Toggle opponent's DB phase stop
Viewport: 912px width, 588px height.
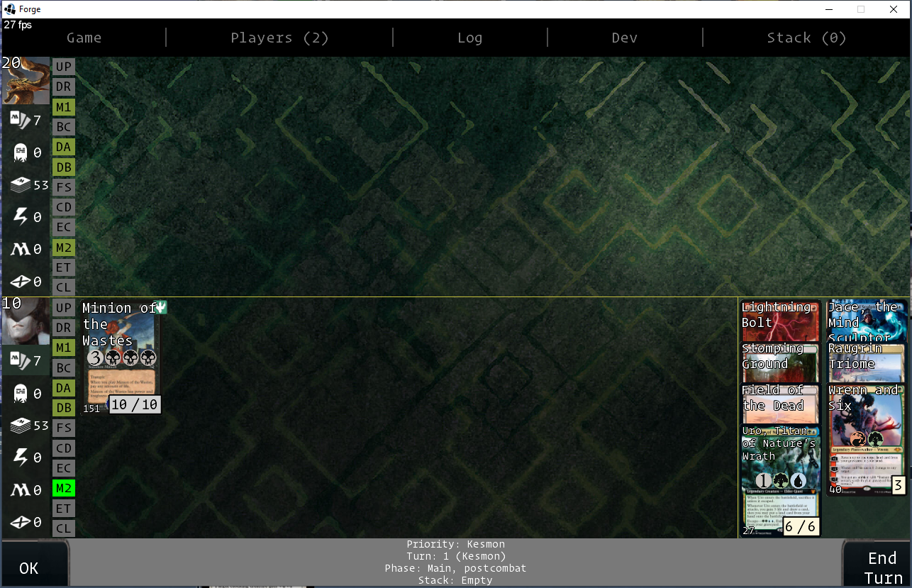pyautogui.click(x=64, y=167)
